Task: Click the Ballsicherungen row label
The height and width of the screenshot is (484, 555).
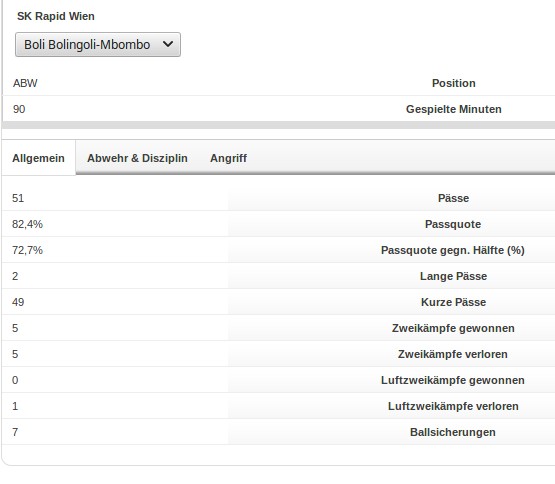Action: pos(453,432)
